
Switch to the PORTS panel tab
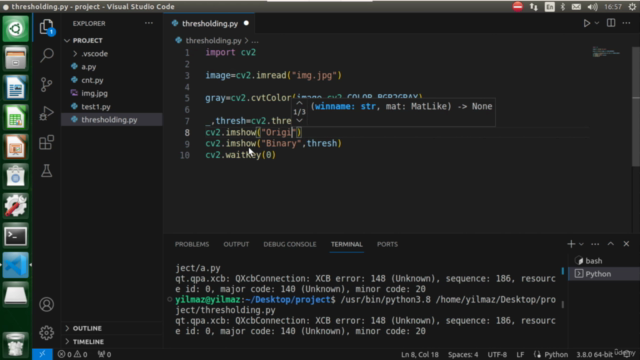[387, 244]
